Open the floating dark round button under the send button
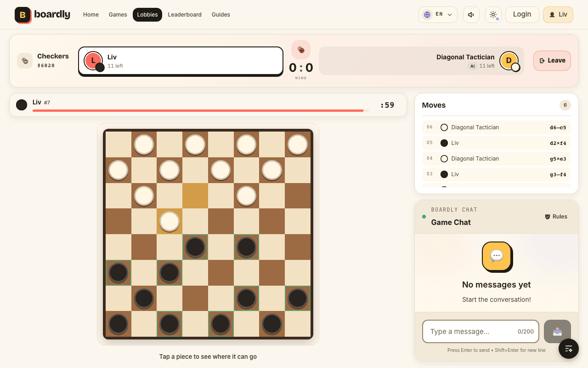Viewport: 588px width, 368px height. [x=569, y=349]
